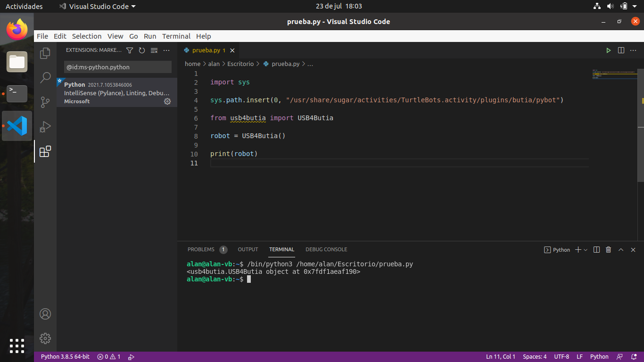Open the launch profile dropdown arrow
The height and width of the screenshot is (362, 644).
[586, 250]
